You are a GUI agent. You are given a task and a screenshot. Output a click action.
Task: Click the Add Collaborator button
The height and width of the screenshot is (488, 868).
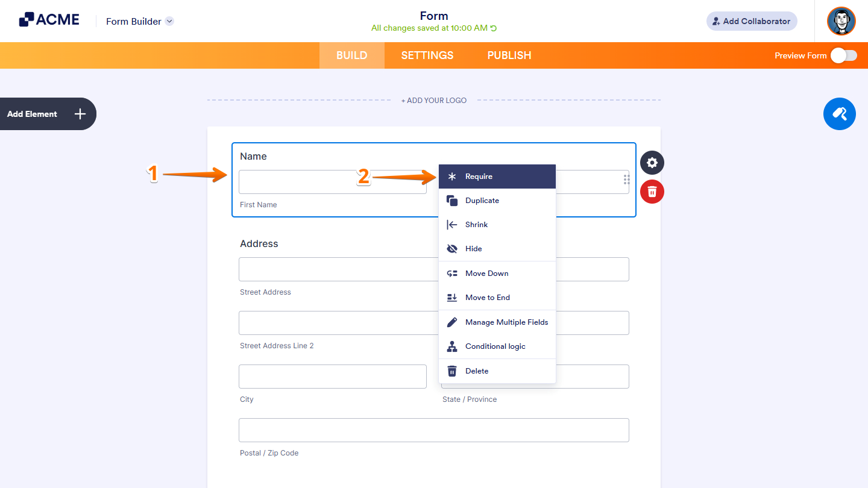751,21
